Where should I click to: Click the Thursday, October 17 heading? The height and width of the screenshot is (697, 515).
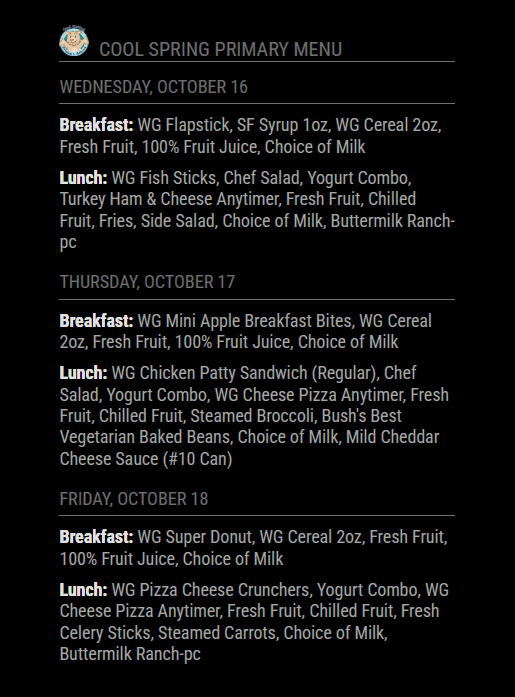(x=147, y=282)
